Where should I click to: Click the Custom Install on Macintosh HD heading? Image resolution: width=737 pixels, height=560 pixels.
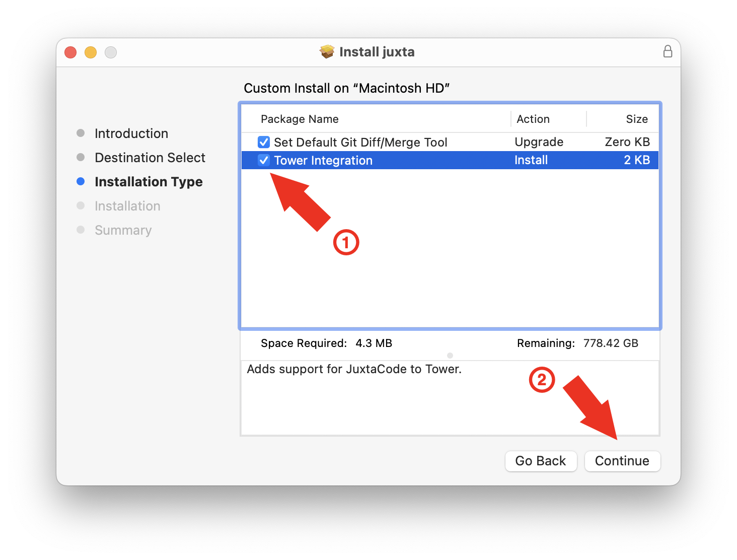pos(347,88)
